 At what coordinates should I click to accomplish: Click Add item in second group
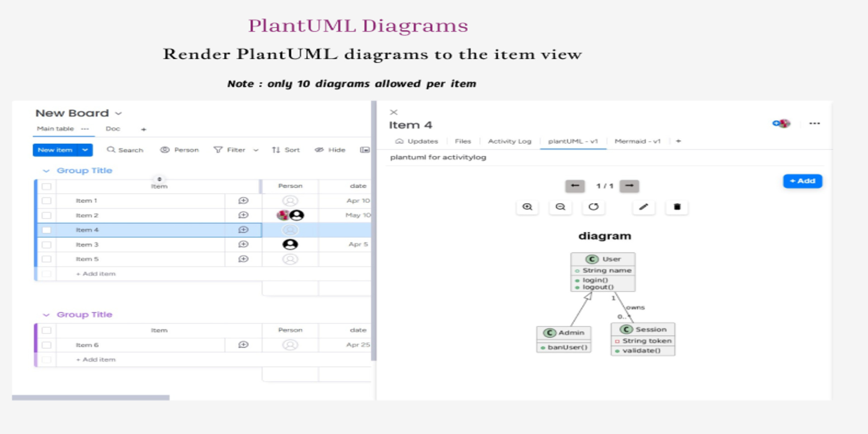pos(96,359)
